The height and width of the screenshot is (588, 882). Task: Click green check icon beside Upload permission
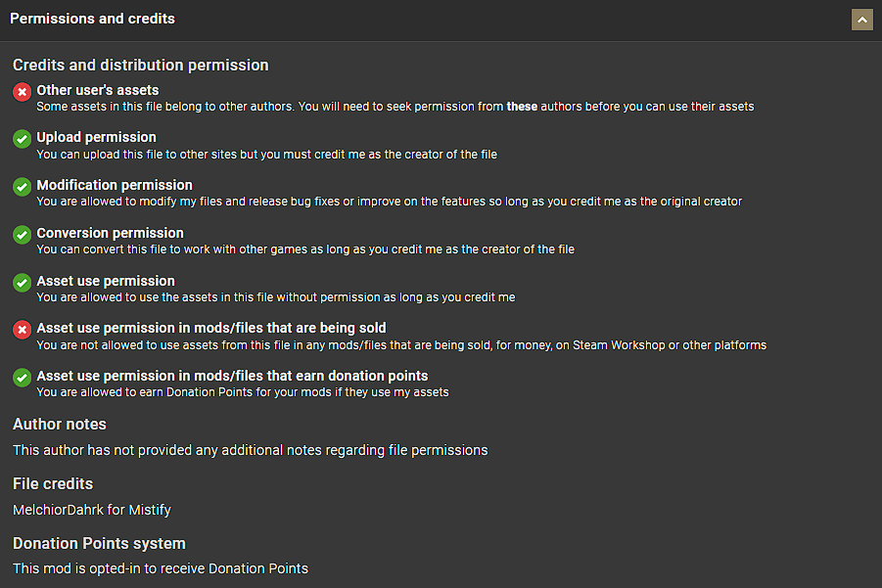point(22,139)
